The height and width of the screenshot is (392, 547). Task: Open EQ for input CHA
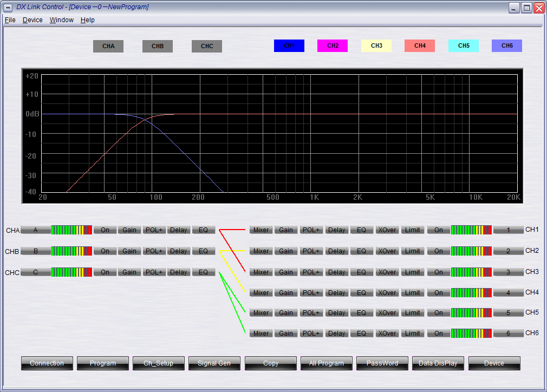[x=204, y=230]
